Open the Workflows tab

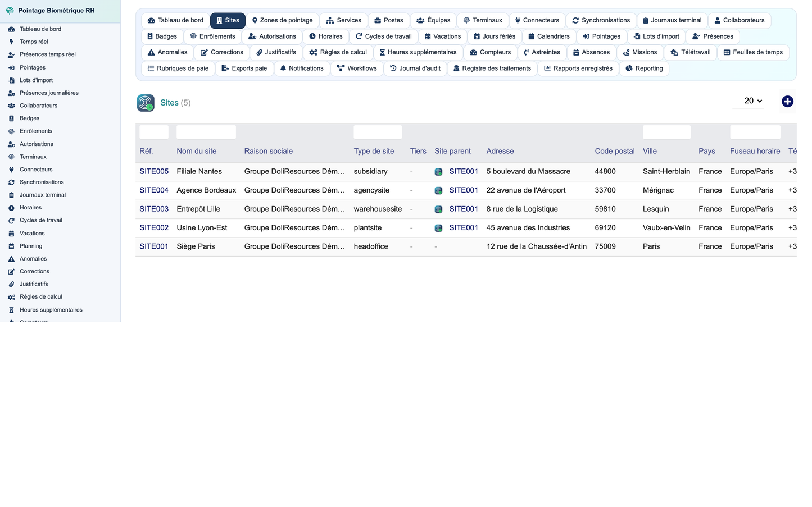(x=357, y=68)
